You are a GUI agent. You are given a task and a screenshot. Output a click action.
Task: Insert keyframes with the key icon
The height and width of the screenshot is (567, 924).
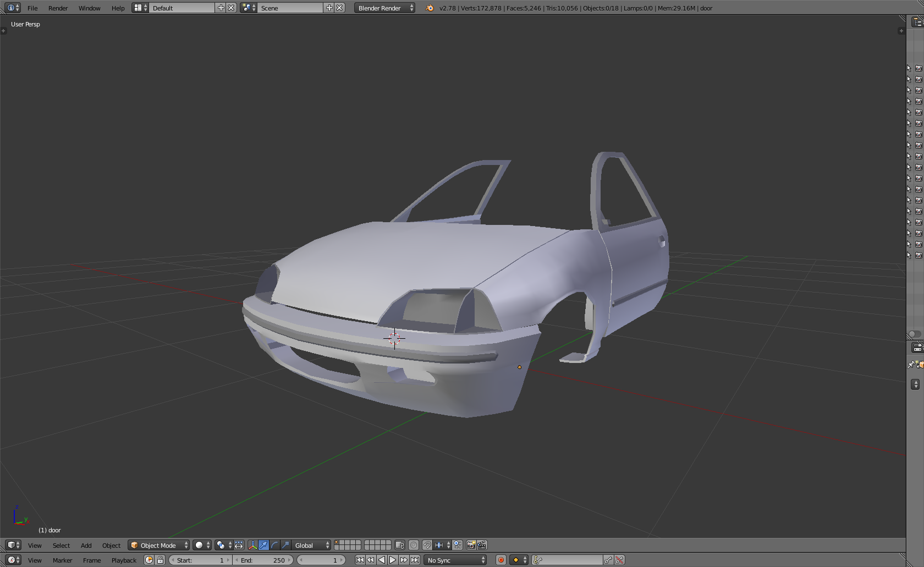pos(608,560)
